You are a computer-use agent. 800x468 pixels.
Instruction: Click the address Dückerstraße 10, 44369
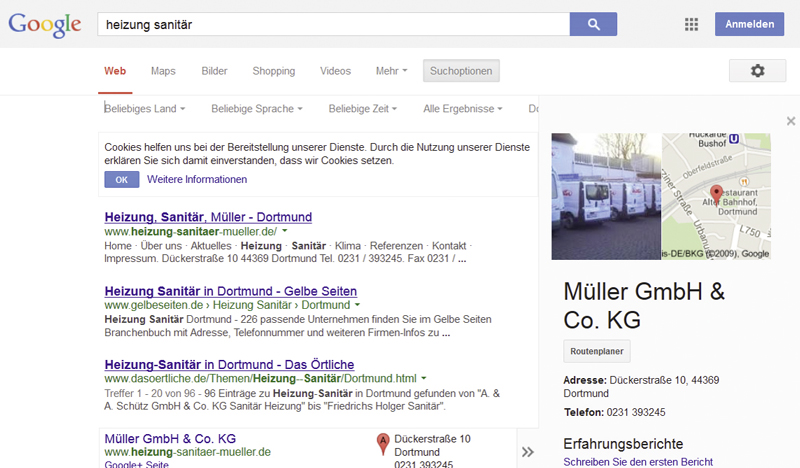click(664, 380)
